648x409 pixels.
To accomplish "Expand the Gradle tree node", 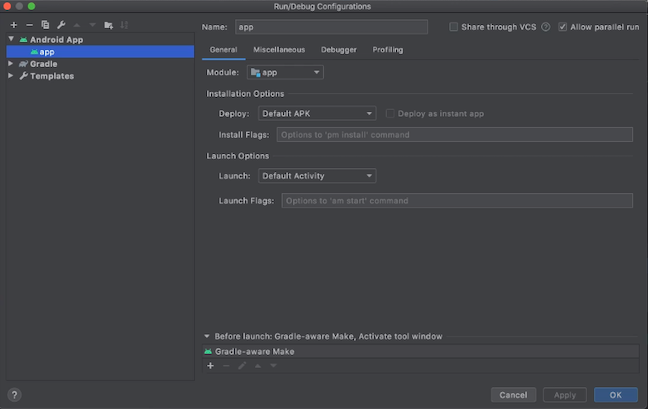I will [x=11, y=64].
